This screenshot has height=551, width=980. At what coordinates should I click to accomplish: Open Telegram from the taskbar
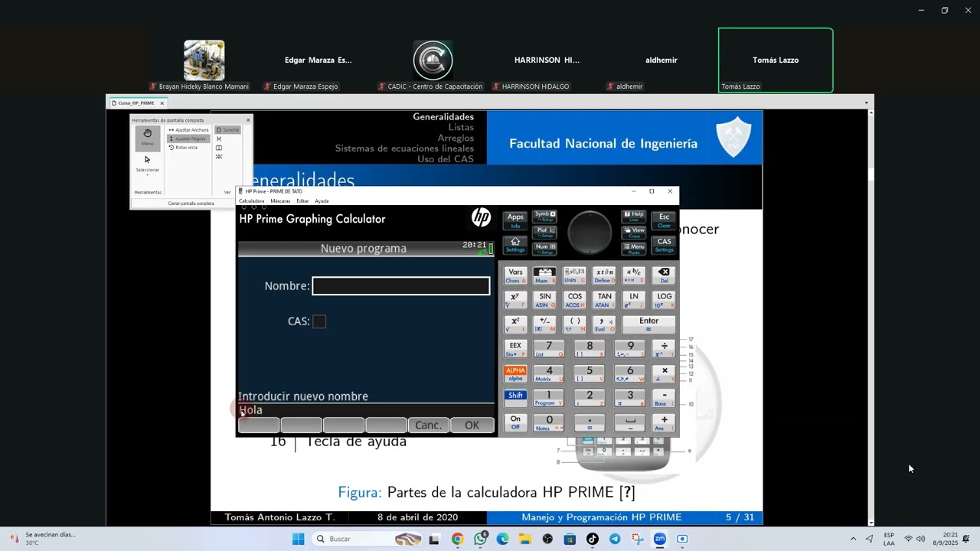click(615, 539)
